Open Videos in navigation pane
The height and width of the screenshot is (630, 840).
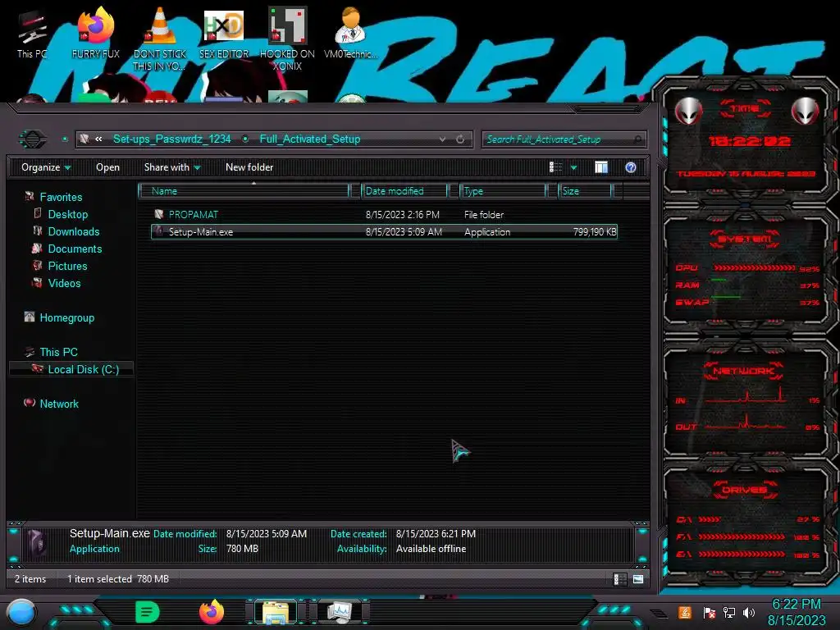(64, 283)
